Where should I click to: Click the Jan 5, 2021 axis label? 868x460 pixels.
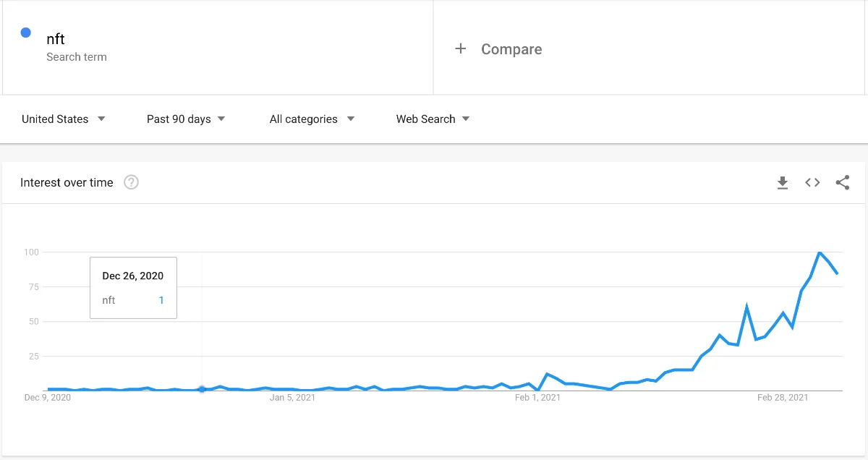coord(292,397)
